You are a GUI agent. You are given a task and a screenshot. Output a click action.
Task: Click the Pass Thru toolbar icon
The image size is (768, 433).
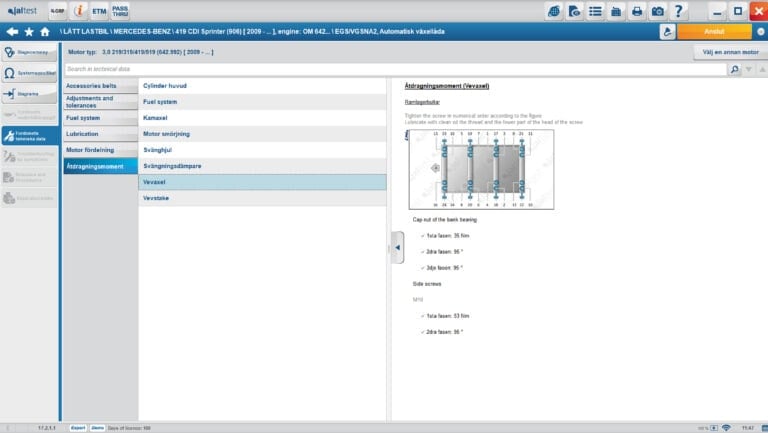tap(120, 11)
